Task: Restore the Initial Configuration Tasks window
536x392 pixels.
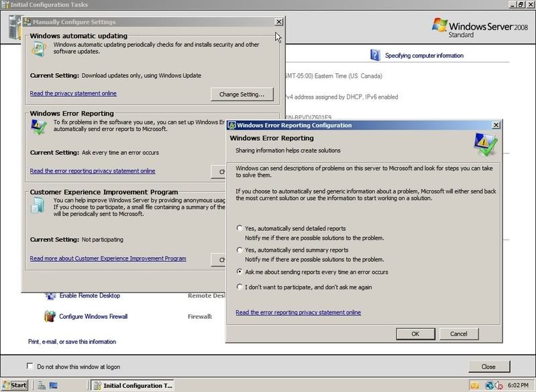Action: (521, 5)
